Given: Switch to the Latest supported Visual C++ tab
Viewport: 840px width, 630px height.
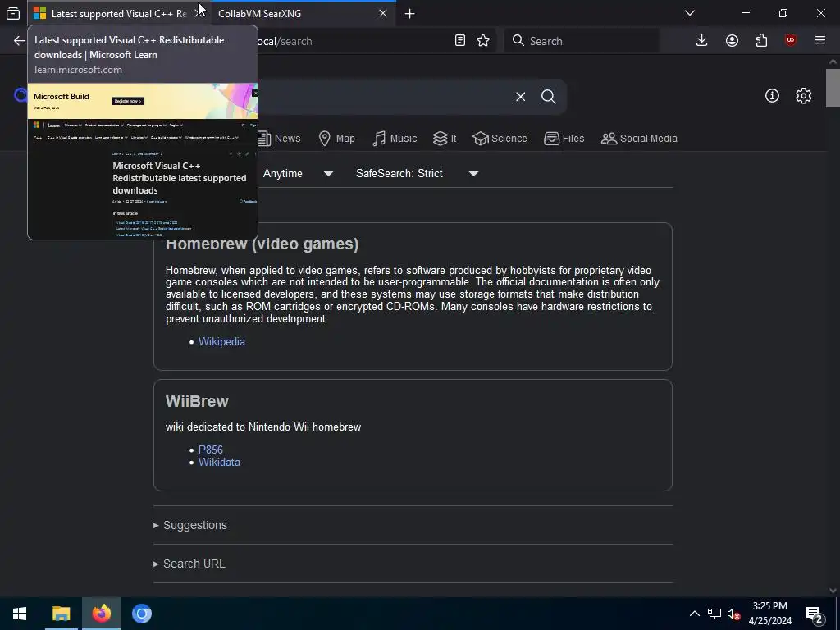Looking at the screenshot, I should [118, 13].
